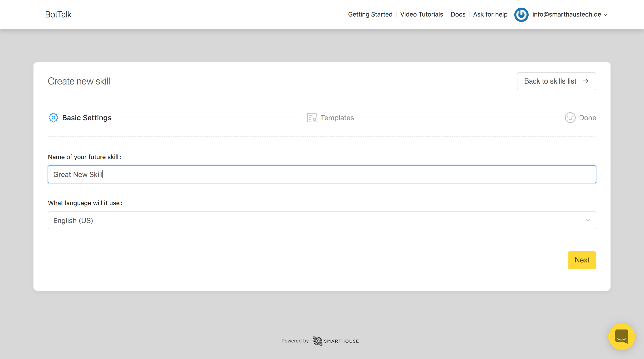Click the Templates step icon
Screen dimensions: 644x359
pyautogui.click(x=311, y=118)
